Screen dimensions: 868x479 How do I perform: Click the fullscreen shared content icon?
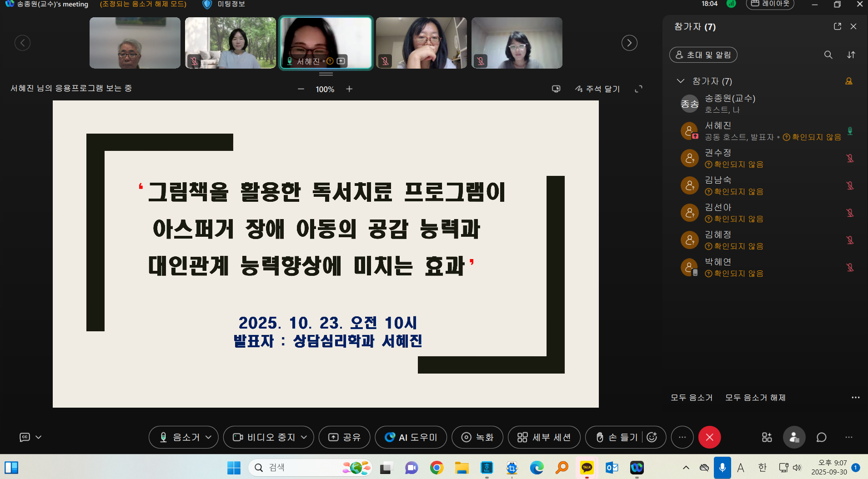tap(638, 89)
